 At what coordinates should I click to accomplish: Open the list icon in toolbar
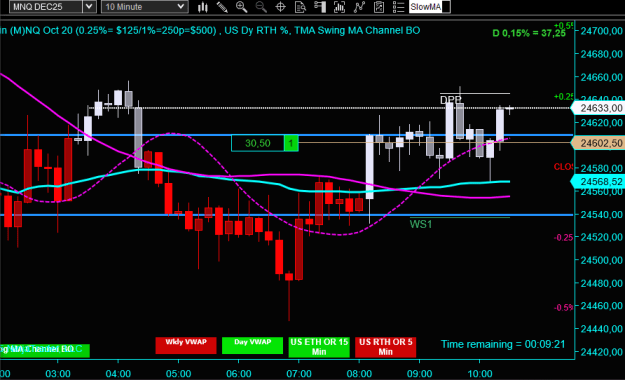[398, 7]
